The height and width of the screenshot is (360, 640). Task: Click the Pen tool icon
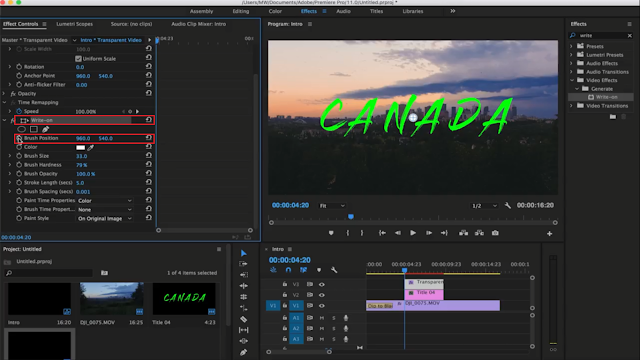(244, 352)
